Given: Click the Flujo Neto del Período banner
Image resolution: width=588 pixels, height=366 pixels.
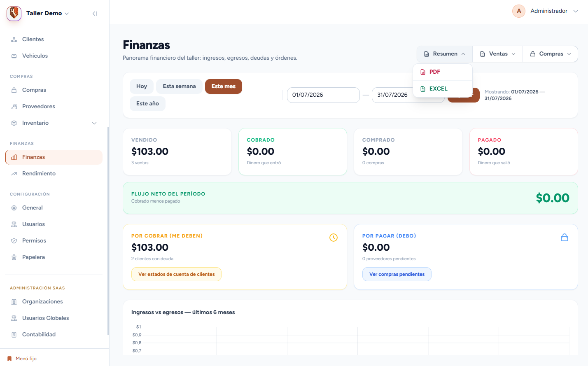Looking at the screenshot, I should click(x=350, y=198).
